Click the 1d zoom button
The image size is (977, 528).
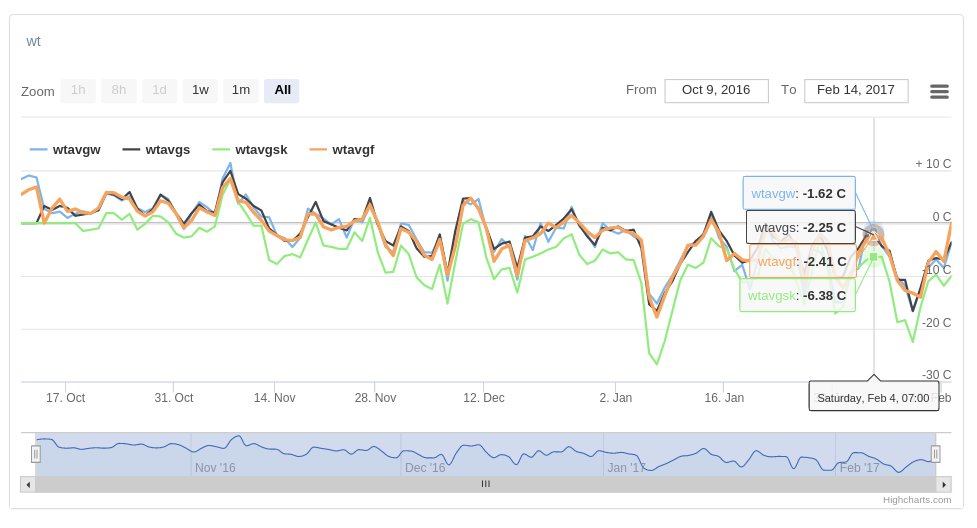(159, 90)
